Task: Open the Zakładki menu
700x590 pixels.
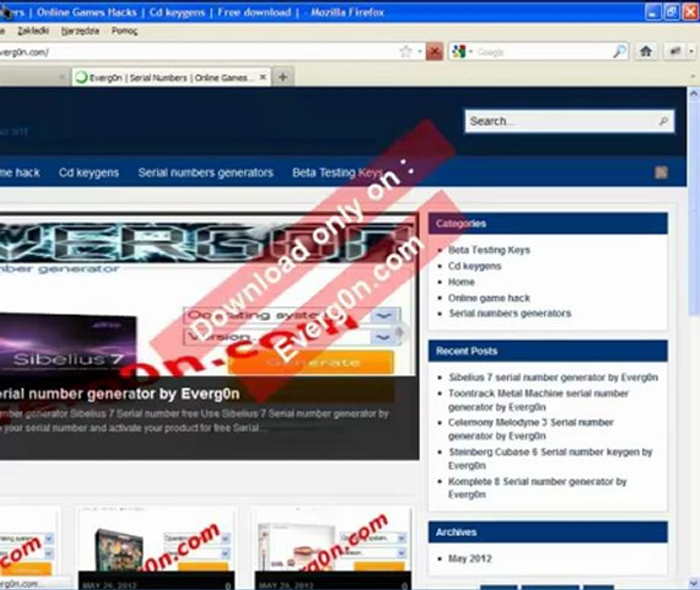Action: click(33, 31)
